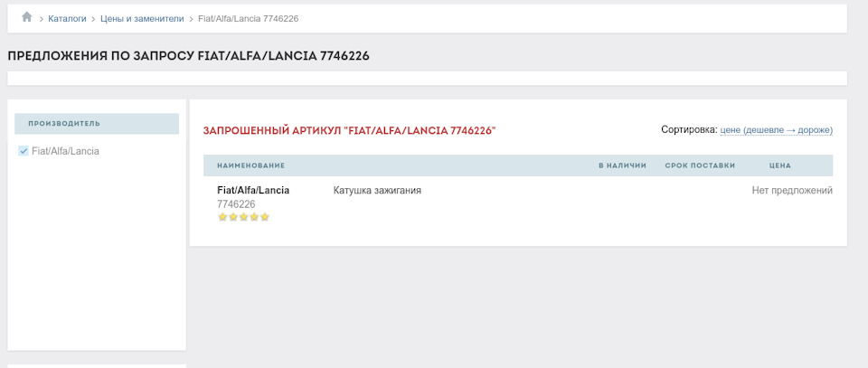Open the Каталоги breadcrumb link
This screenshot has width=868, height=368.
[x=67, y=19]
